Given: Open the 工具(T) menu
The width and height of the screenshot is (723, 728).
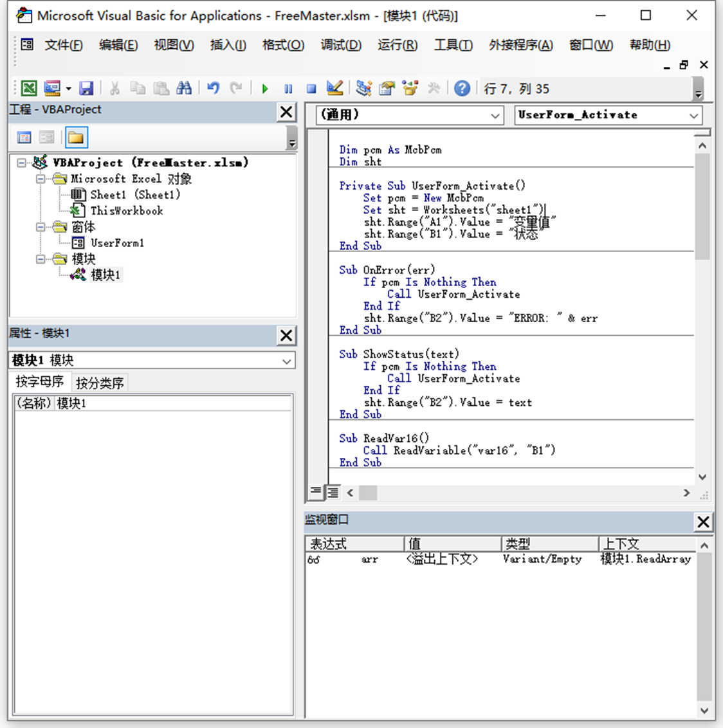Looking at the screenshot, I should click(453, 45).
